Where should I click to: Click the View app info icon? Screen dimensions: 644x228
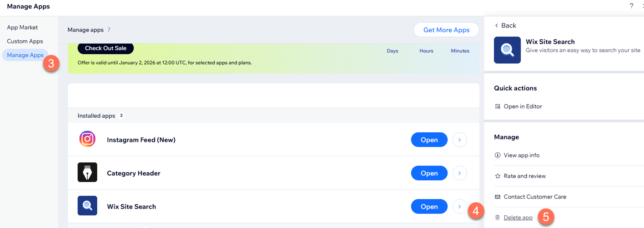(498, 155)
